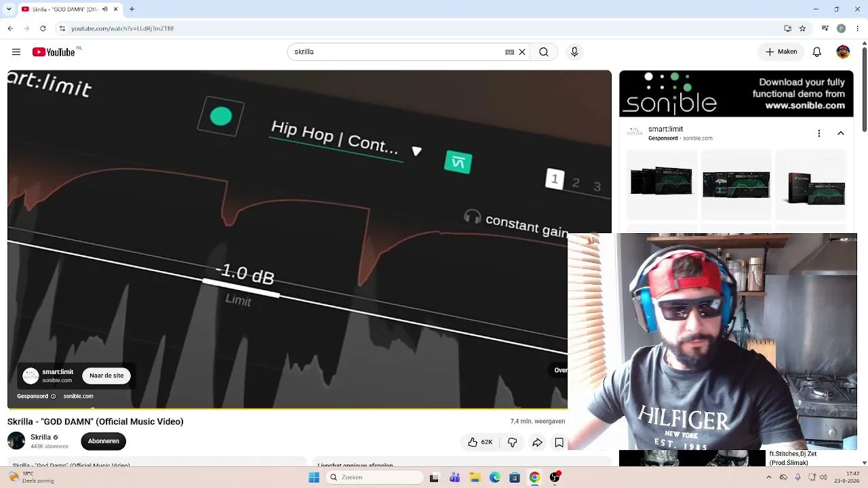Image resolution: width=868 pixels, height=488 pixels.
Task: Bookmark this page with the star
Action: [x=803, y=28]
